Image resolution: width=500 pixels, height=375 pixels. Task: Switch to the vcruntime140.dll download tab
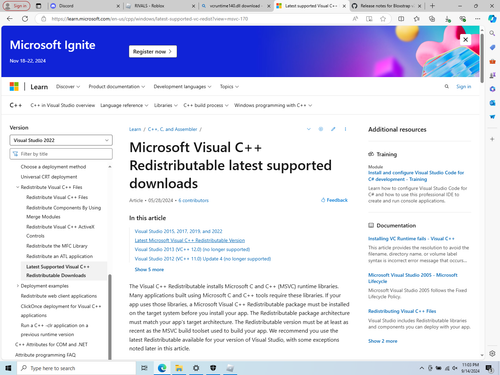[x=236, y=6]
